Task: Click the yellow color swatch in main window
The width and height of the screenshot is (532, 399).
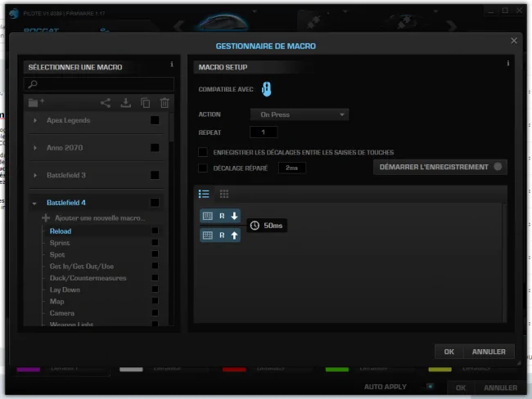Action: pyautogui.click(x=440, y=370)
